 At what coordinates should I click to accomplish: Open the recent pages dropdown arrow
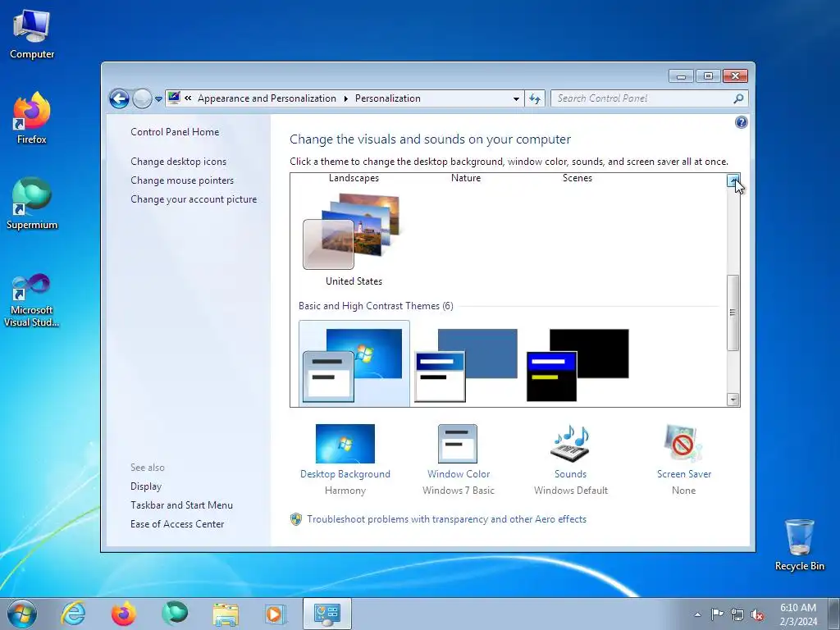[158, 99]
